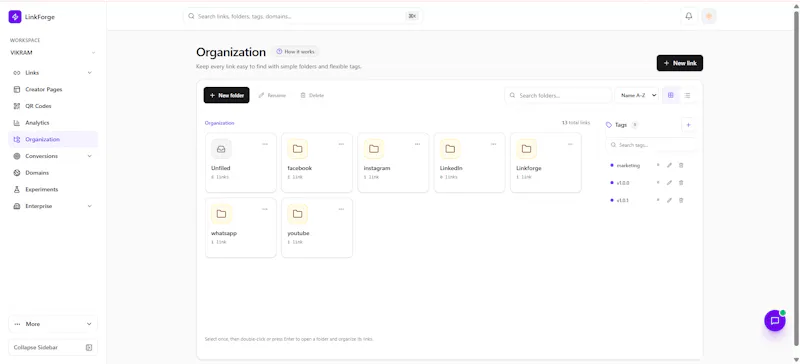
Task: Edit the v1.0.0 tag with pencil icon
Action: 669,183
